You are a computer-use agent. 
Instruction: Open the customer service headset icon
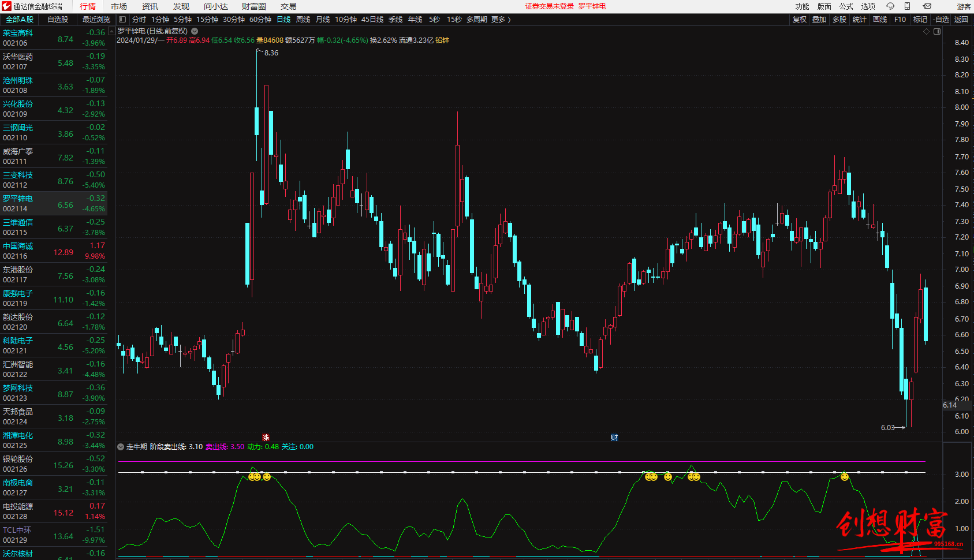pyautogui.click(x=890, y=6)
